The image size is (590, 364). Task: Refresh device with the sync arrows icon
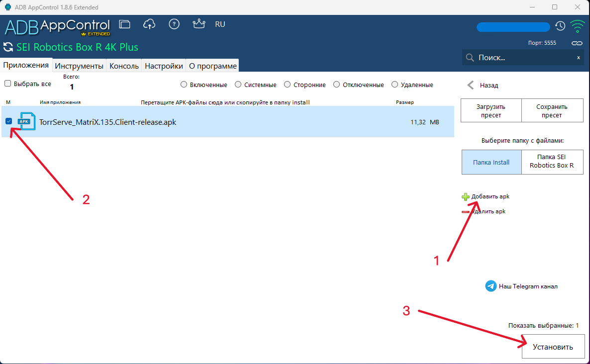8,47
